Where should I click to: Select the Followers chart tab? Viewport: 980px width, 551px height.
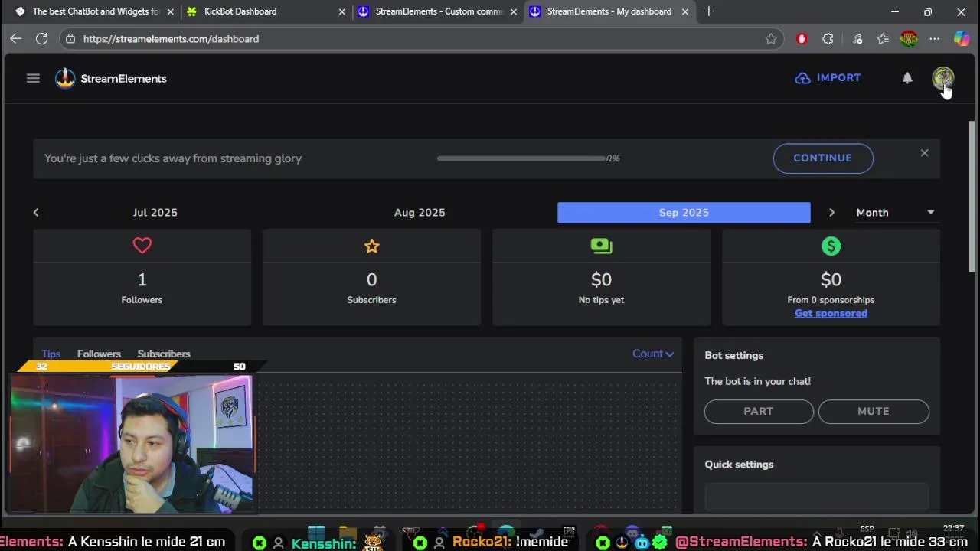point(99,354)
